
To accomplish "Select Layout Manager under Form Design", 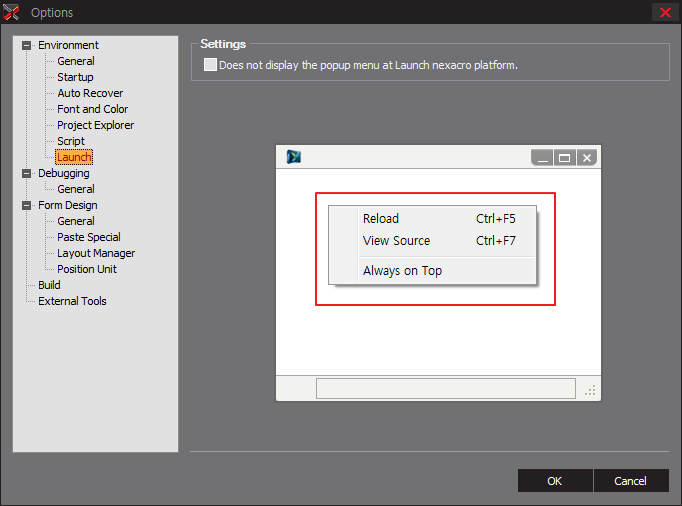I will [96, 253].
